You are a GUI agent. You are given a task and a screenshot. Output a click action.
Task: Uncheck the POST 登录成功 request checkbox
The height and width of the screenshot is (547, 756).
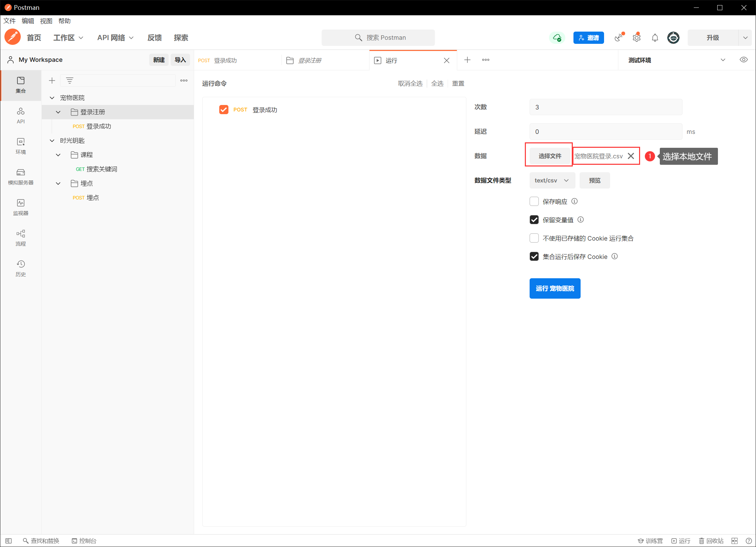tap(224, 110)
